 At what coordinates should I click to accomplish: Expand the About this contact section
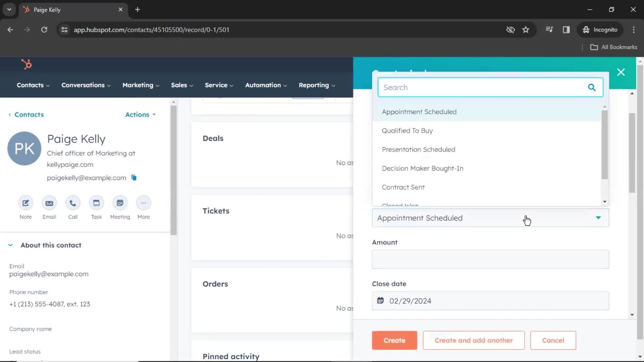10,244
